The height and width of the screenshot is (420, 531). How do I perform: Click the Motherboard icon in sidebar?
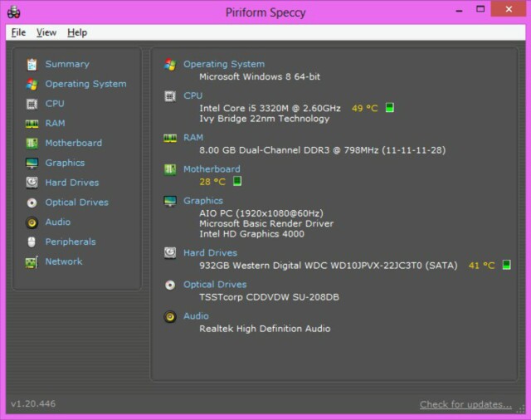tap(32, 144)
